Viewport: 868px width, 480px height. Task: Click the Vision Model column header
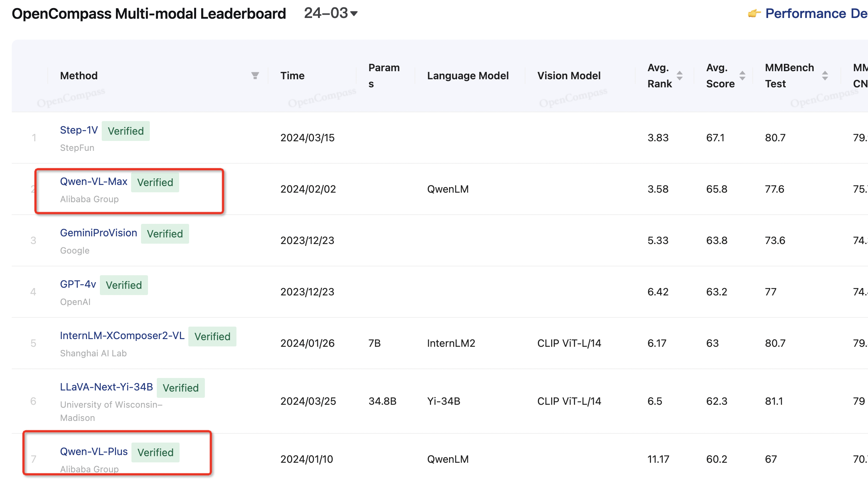569,76
